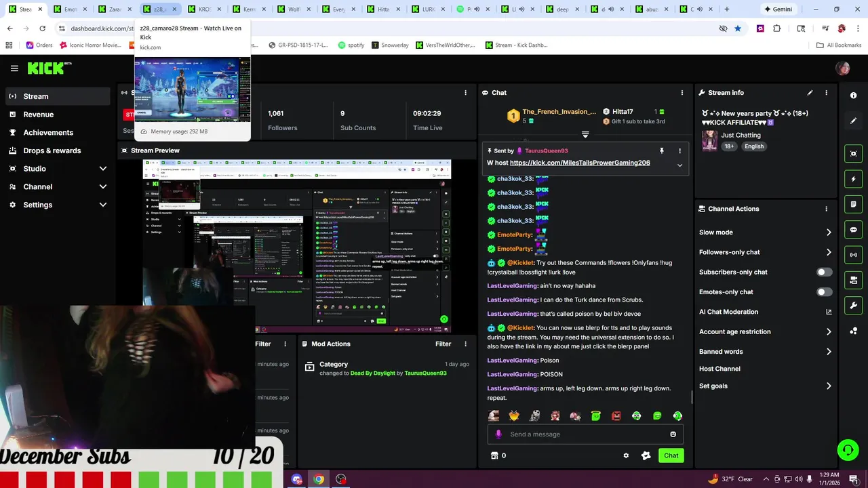Open Chrome from the taskbar
The image size is (868, 488).
pos(319,479)
